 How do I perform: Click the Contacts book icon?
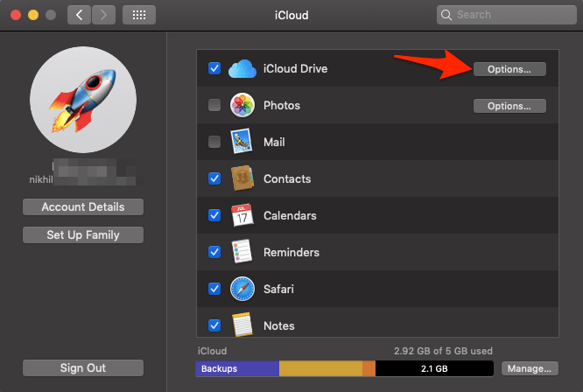point(242,178)
